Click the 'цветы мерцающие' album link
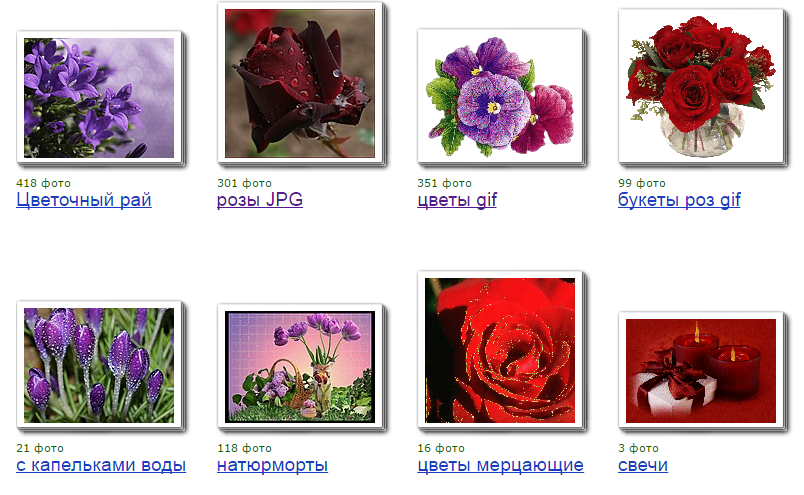 (500, 465)
